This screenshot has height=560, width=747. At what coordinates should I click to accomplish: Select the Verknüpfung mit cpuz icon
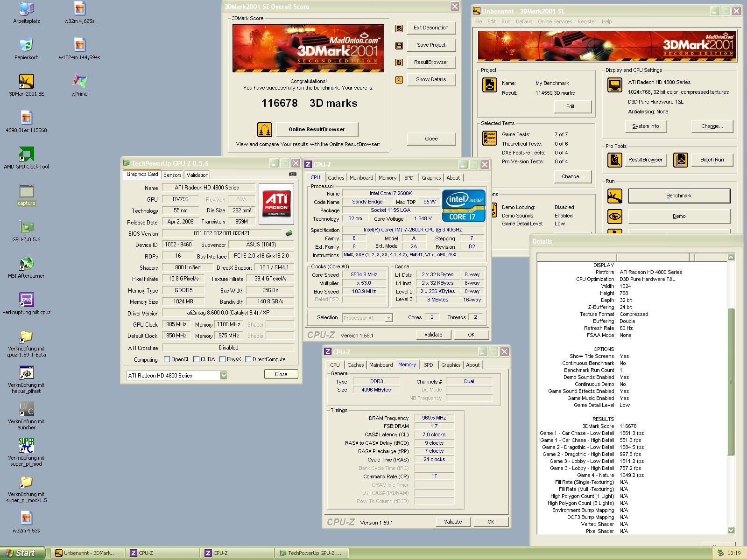tap(27, 304)
